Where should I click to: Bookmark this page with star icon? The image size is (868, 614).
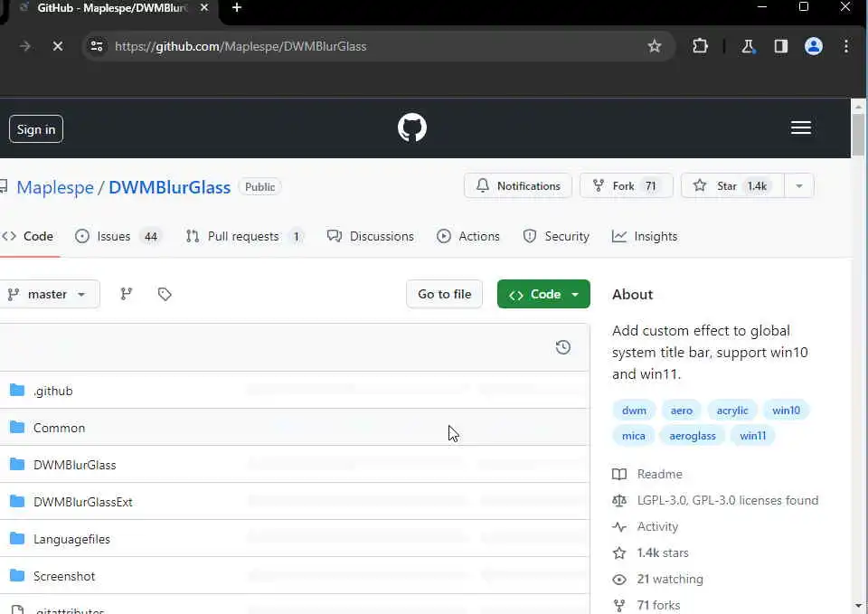pyautogui.click(x=655, y=46)
